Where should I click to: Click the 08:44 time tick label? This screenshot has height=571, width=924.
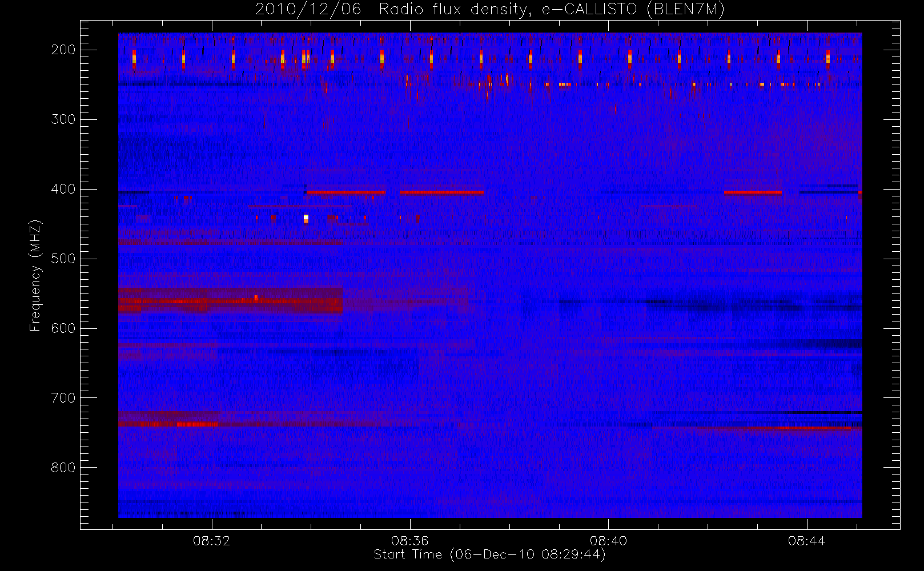[x=806, y=541]
